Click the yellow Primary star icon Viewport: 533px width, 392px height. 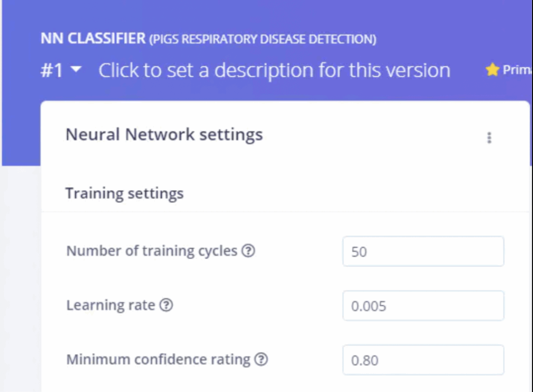point(492,70)
